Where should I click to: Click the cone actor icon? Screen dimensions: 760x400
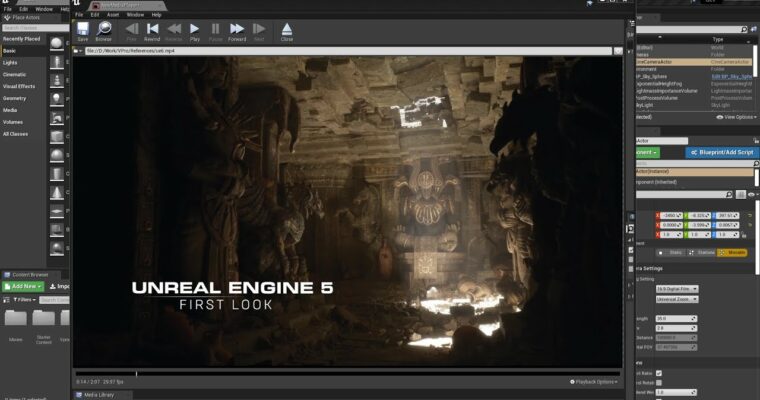tap(57, 193)
